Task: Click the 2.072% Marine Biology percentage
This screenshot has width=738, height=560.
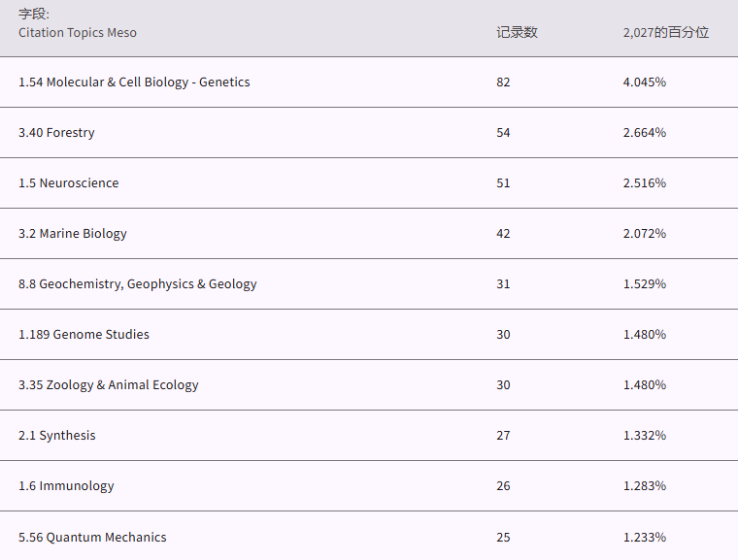Action: [645, 234]
